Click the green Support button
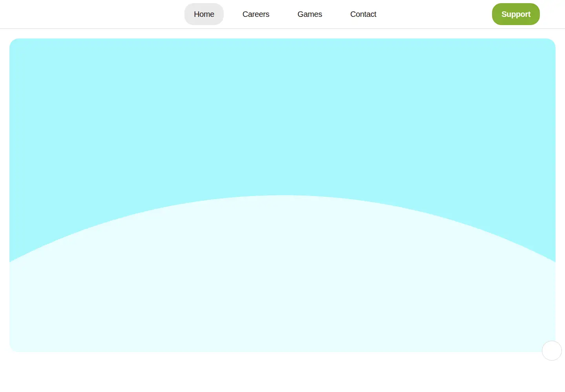The height and width of the screenshot is (392, 565). point(516,14)
